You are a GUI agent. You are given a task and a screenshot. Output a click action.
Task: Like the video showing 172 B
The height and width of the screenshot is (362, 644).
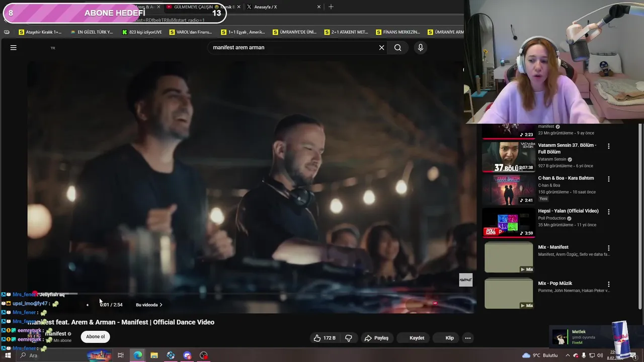pos(325,338)
